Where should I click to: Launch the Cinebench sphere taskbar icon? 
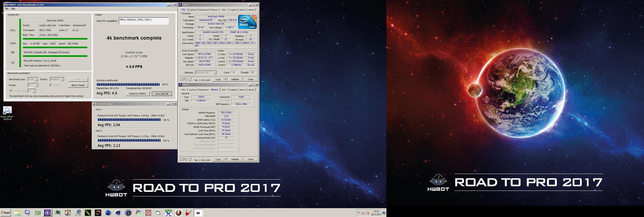(118, 213)
